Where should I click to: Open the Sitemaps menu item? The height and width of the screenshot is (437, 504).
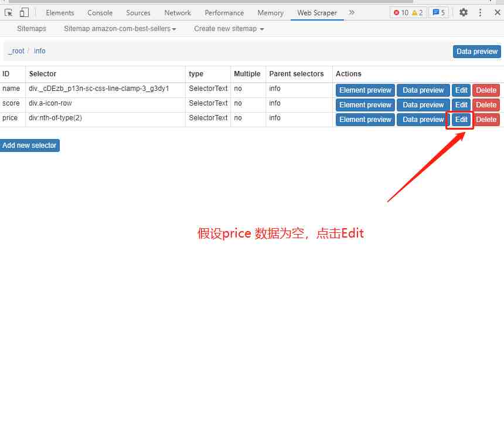coord(32,29)
